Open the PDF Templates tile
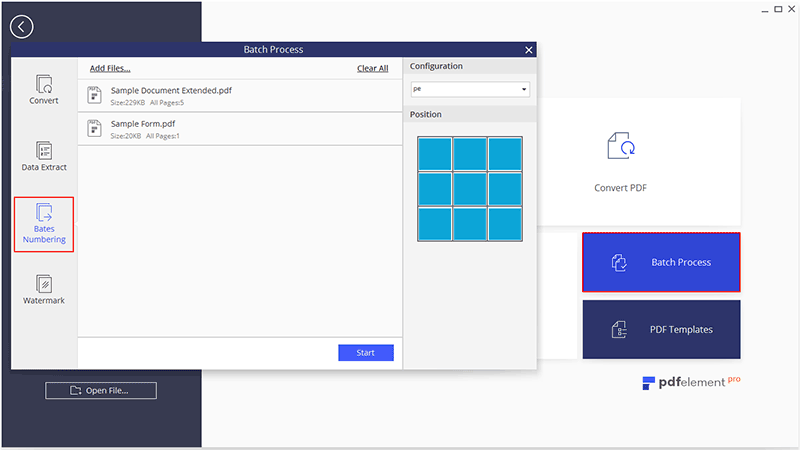Viewport: 800px width, 450px height. click(x=661, y=329)
